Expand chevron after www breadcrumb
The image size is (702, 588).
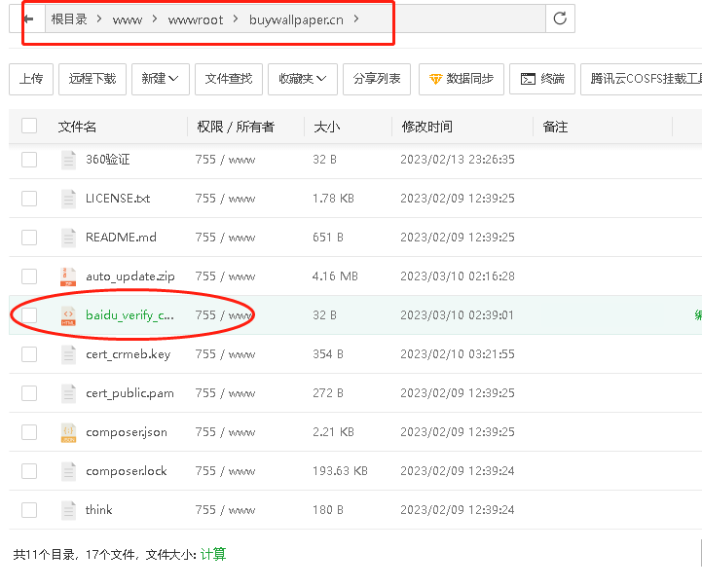pyautogui.click(x=155, y=18)
